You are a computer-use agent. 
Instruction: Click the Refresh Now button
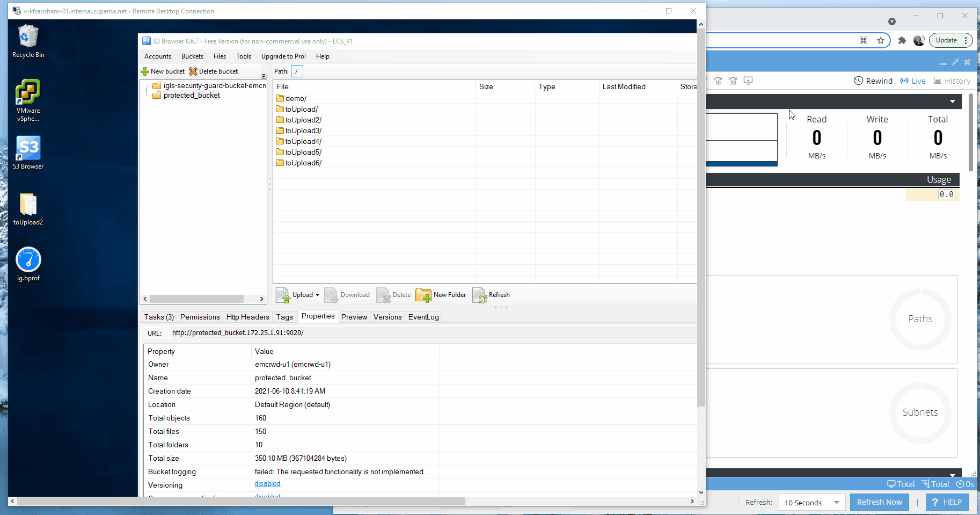click(x=879, y=502)
